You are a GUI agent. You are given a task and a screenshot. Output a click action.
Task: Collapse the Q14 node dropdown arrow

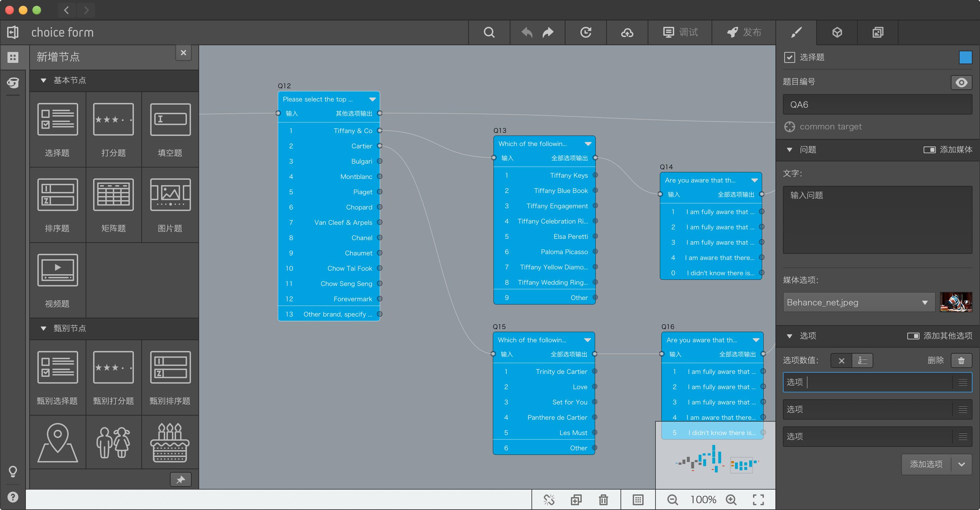(x=754, y=180)
